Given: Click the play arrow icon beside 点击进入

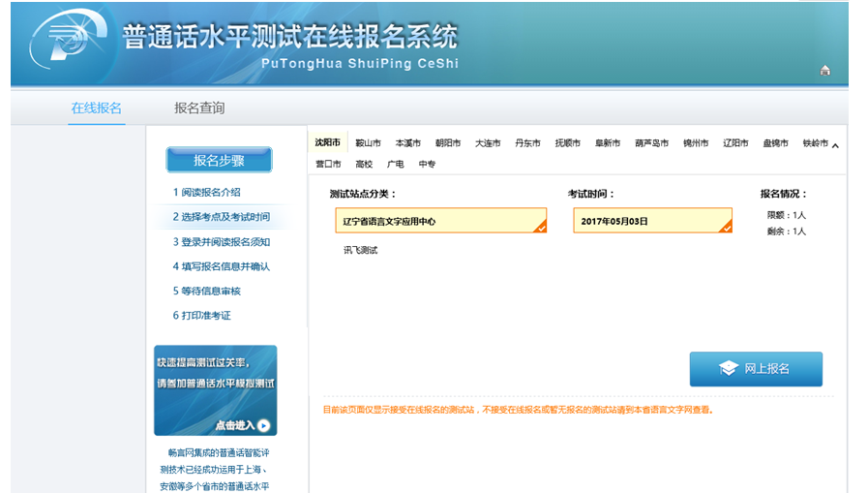Looking at the screenshot, I should coord(263,425).
